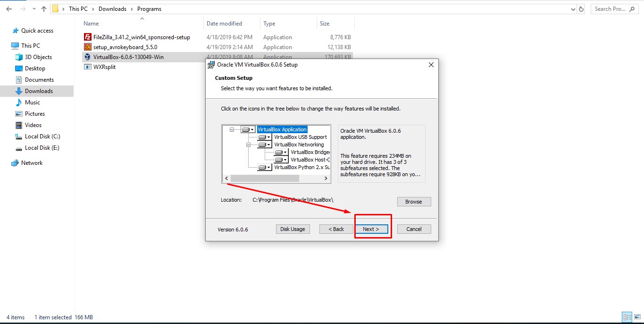644x324 pixels.
Task: Open This PC monitor icon in sidebar
Action: pos(15,46)
